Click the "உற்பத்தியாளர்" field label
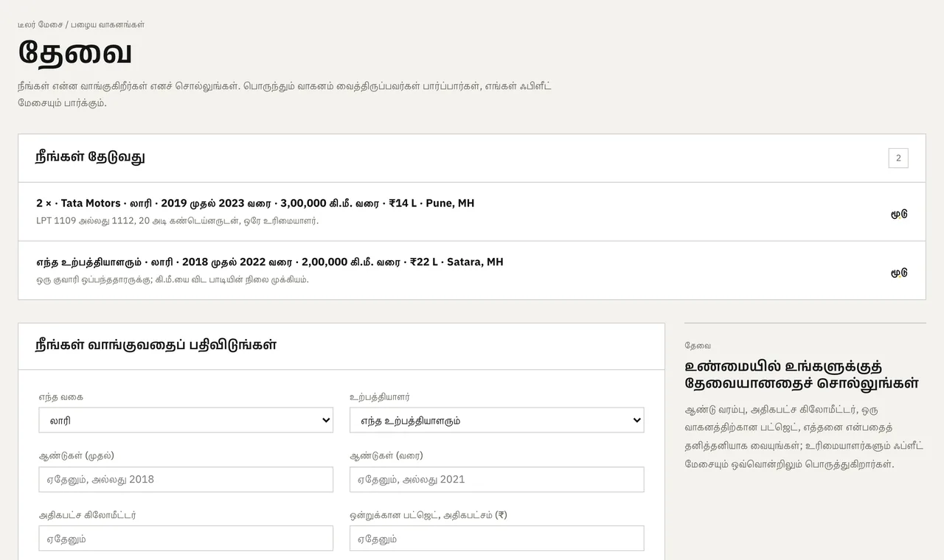This screenshot has height=560, width=944. pos(380,396)
